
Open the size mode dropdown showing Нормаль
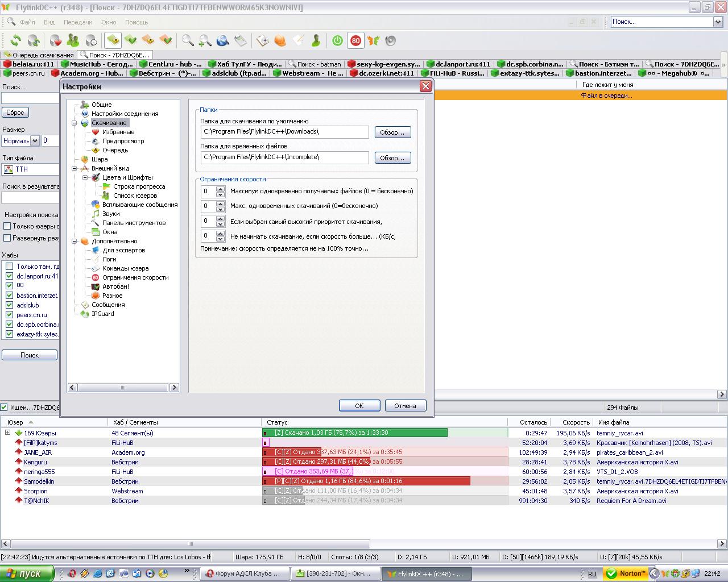pos(35,140)
